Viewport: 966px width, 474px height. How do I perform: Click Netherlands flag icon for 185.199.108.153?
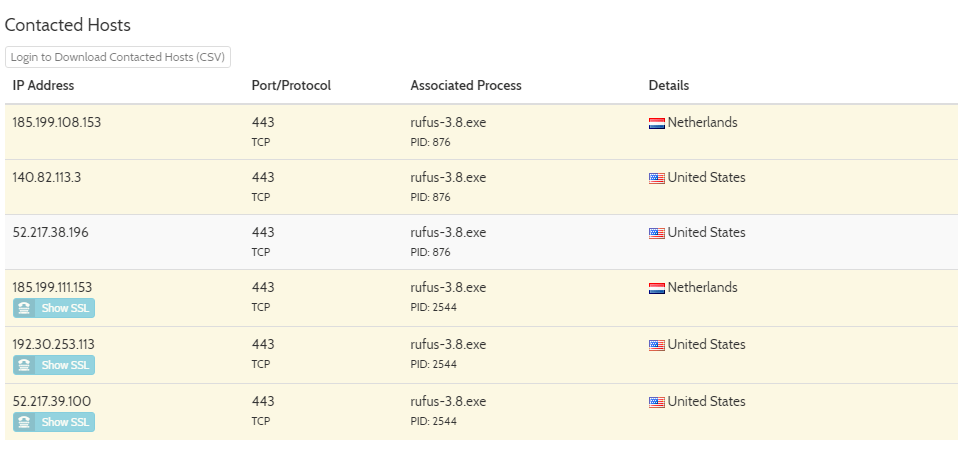657,123
